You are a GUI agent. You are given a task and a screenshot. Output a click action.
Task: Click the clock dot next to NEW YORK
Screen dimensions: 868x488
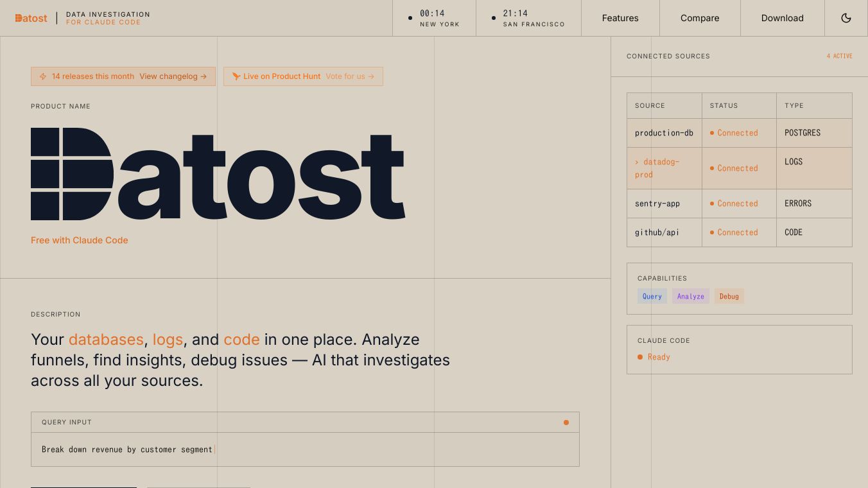pyautogui.click(x=410, y=18)
